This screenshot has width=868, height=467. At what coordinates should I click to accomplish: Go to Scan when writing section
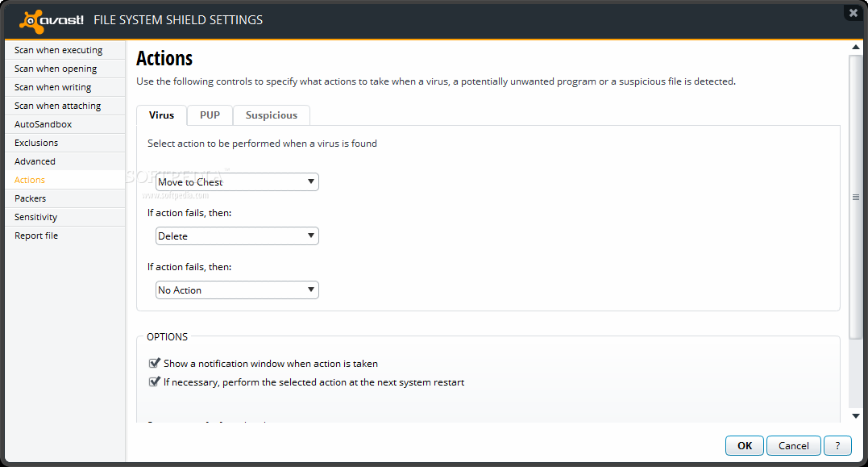click(64, 87)
